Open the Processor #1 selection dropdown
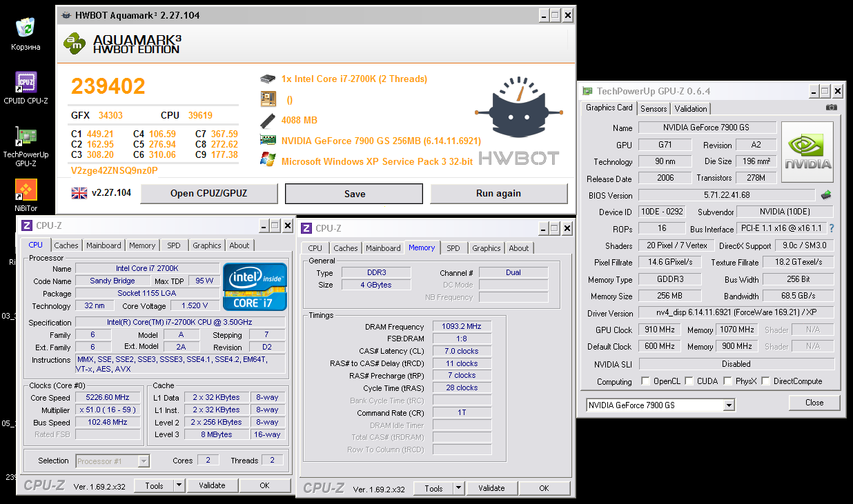This screenshot has height=504, width=853. point(144,461)
